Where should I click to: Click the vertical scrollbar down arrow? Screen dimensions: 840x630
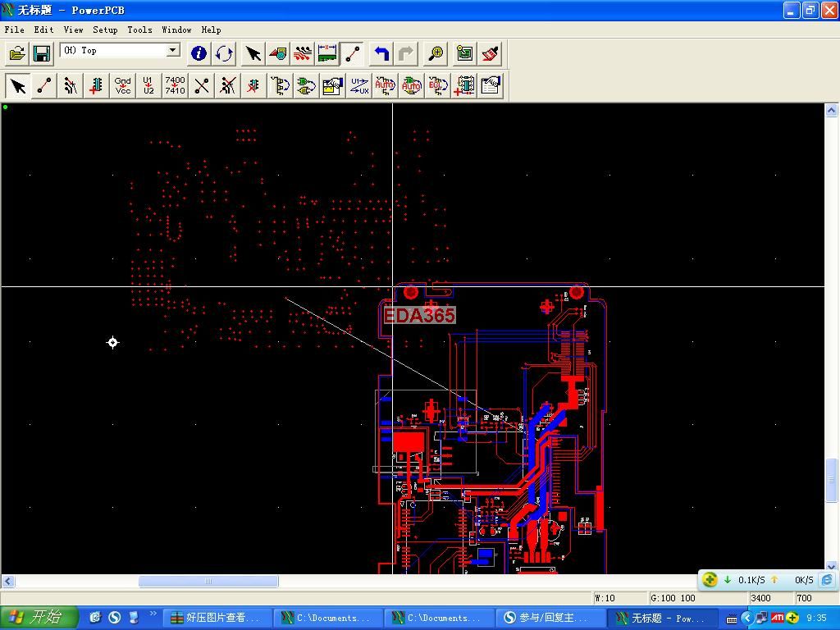click(x=831, y=566)
